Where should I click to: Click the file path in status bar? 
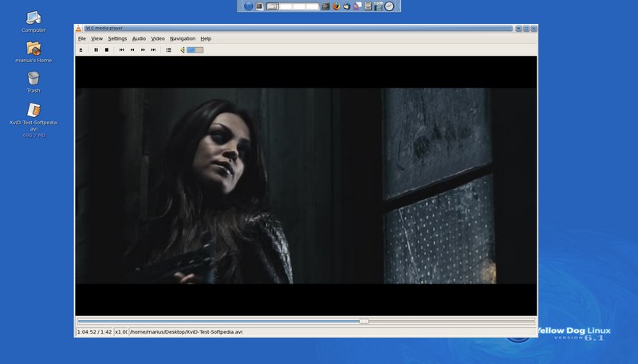pyautogui.click(x=187, y=332)
